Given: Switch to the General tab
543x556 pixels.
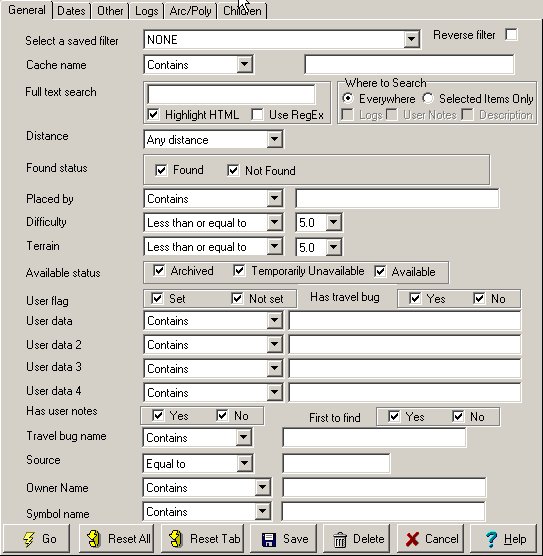Looking at the screenshot, I should point(27,10).
